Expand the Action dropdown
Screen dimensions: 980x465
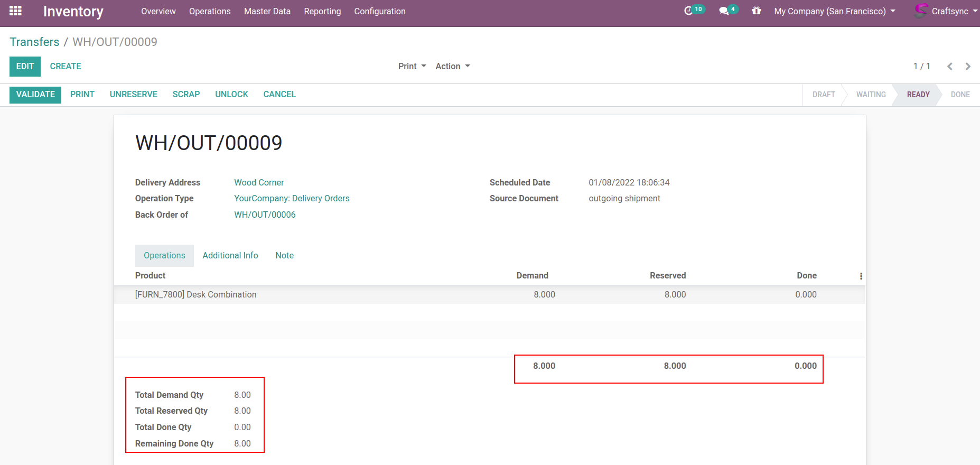(452, 67)
